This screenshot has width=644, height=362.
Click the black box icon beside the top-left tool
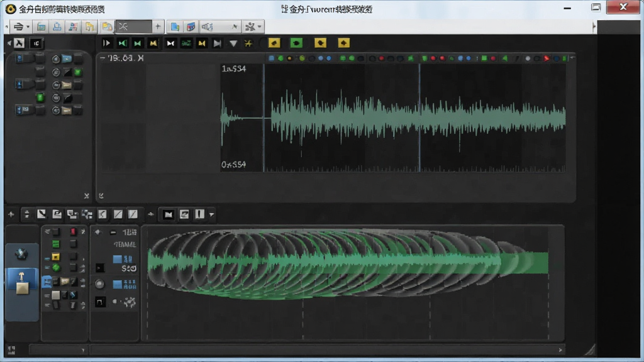click(x=36, y=43)
